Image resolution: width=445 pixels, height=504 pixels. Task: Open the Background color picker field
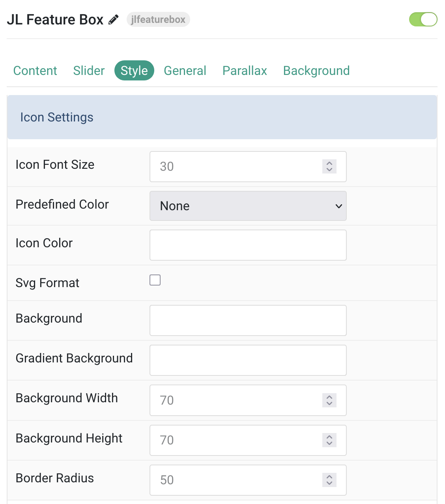248,320
